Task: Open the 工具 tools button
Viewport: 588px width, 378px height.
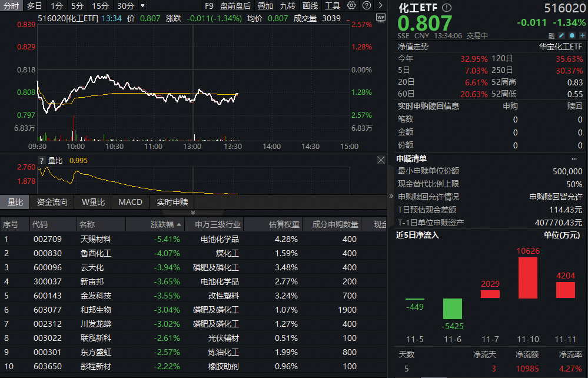Action: (x=333, y=6)
